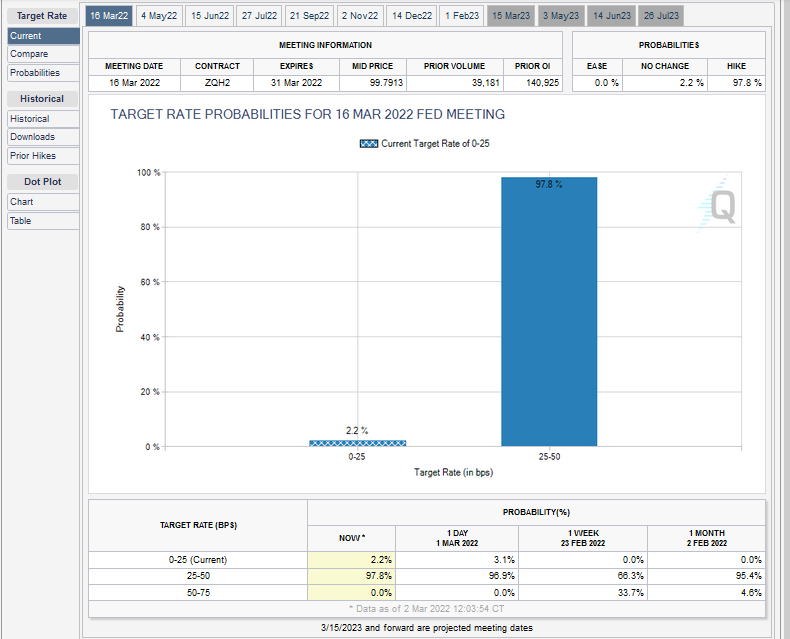Click the 1 MONTH 2 FEB 2022 header
This screenshot has height=639, width=790.
pos(706,538)
